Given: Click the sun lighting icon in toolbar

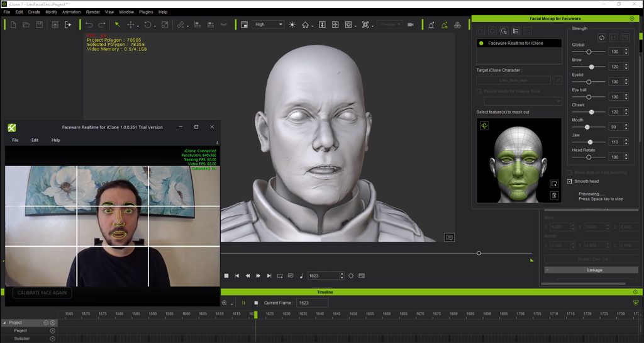Looking at the screenshot, I should 292,25.
